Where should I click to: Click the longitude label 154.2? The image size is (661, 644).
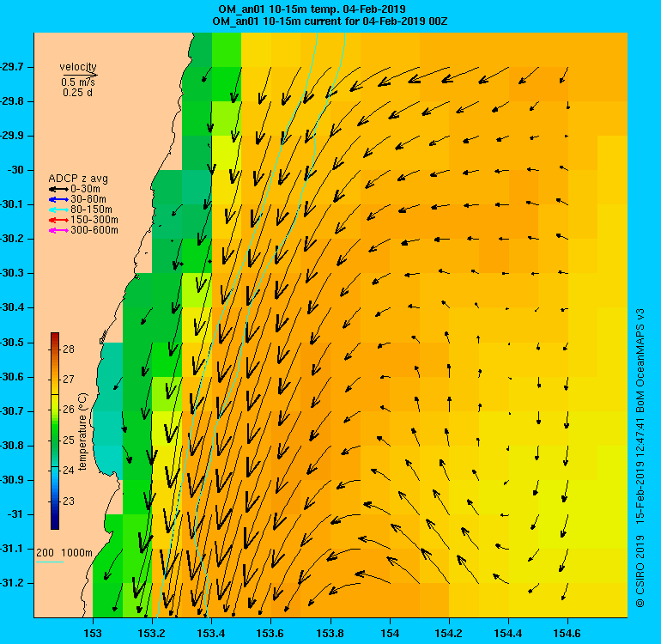449,634
